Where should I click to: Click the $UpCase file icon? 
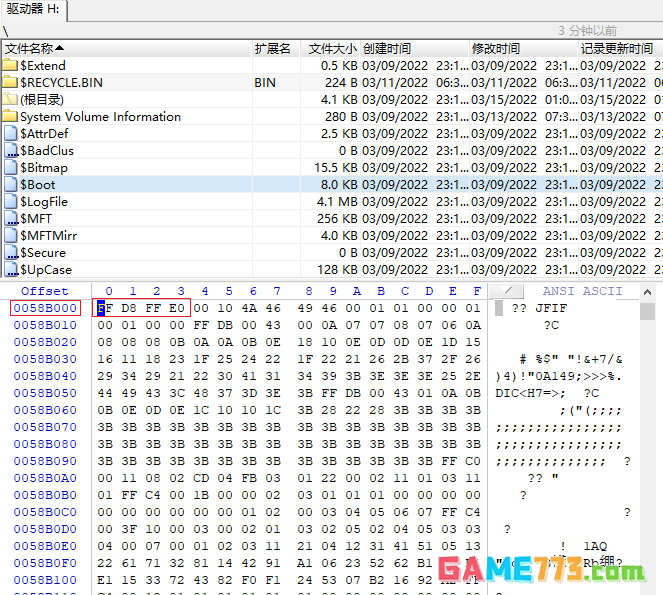coord(11,270)
